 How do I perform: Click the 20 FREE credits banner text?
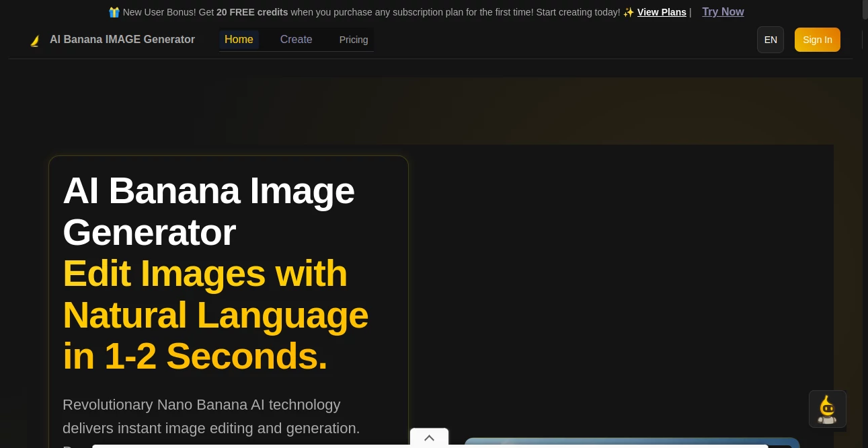point(252,12)
